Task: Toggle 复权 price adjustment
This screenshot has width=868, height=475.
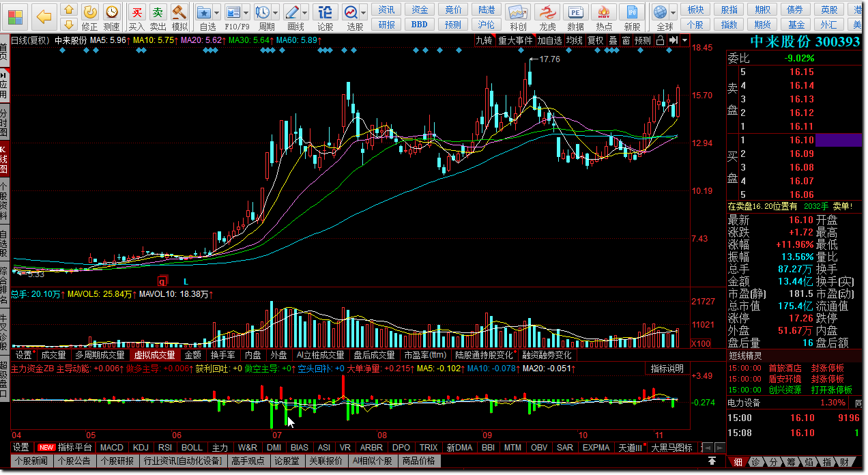Action: pos(596,41)
